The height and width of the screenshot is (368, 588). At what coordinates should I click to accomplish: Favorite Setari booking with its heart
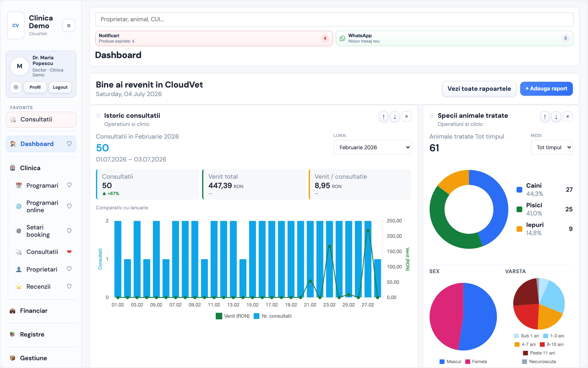coord(69,230)
